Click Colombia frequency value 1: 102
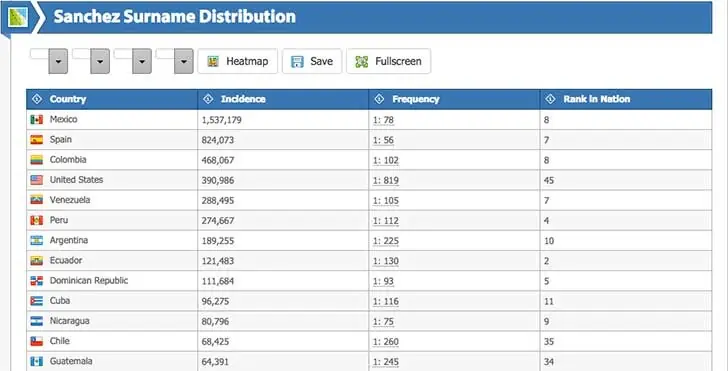This screenshot has width=728, height=371. [386, 161]
